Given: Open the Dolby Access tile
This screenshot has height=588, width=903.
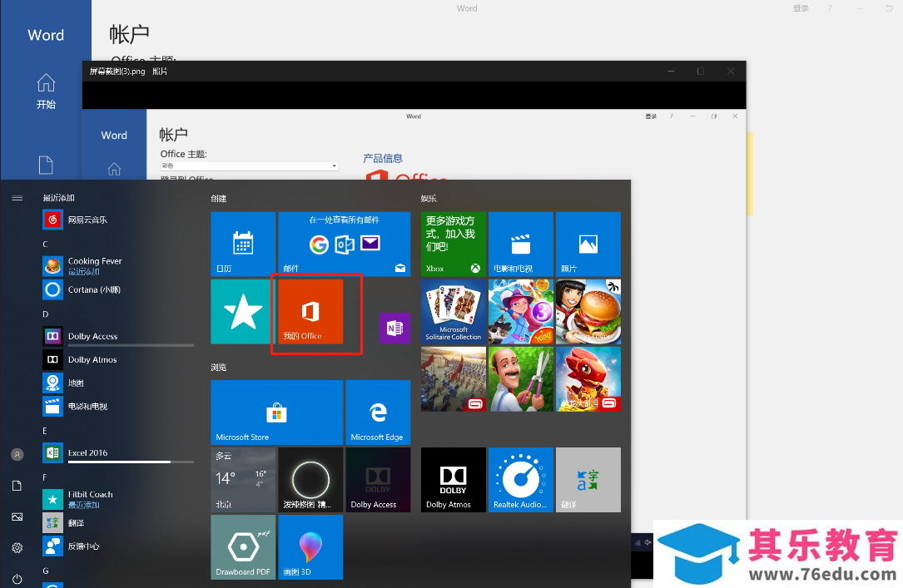Looking at the screenshot, I should pyautogui.click(x=378, y=480).
